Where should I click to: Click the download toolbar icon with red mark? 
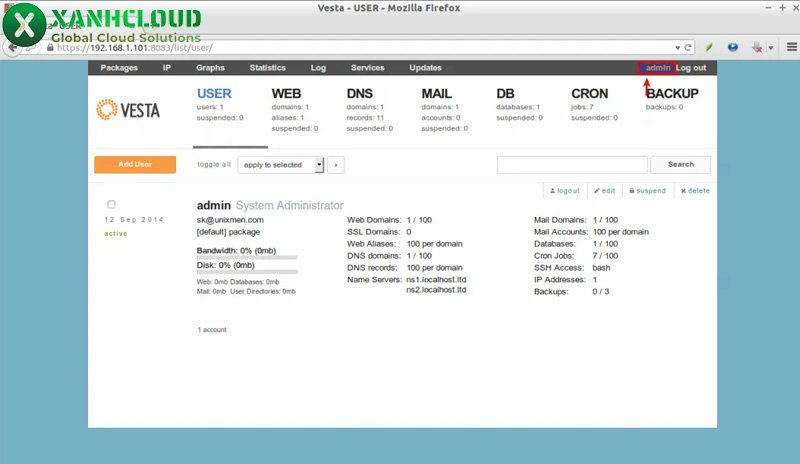coord(757,47)
